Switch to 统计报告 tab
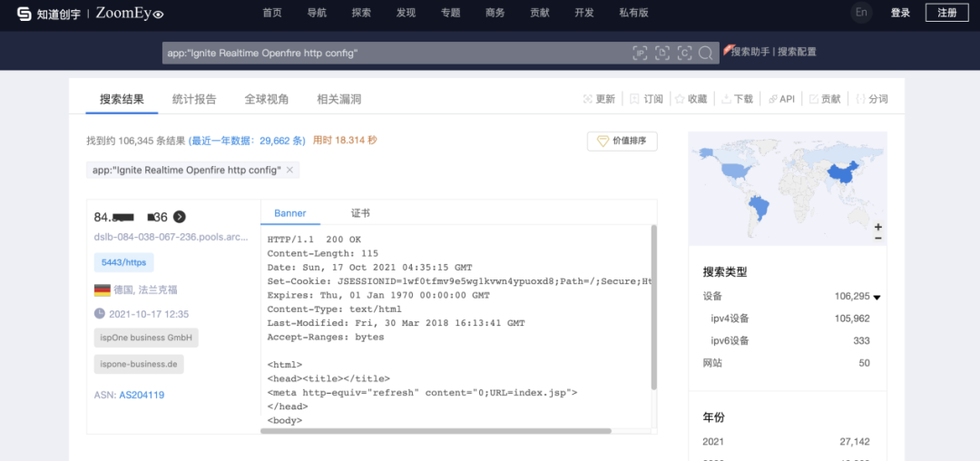Viewport: 980px width, 461px height. (194, 99)
